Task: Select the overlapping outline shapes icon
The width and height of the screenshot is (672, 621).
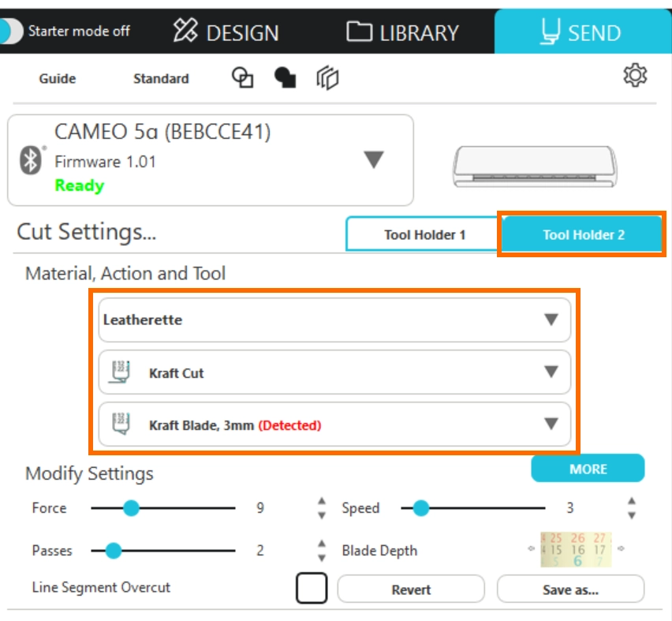Action: coord(243,77)
